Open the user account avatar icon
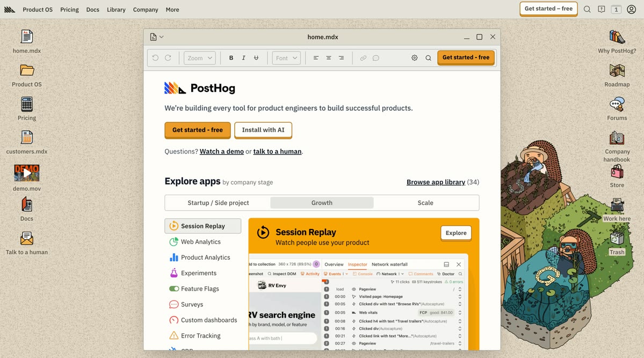644x358 pixels. coord(632,10)
